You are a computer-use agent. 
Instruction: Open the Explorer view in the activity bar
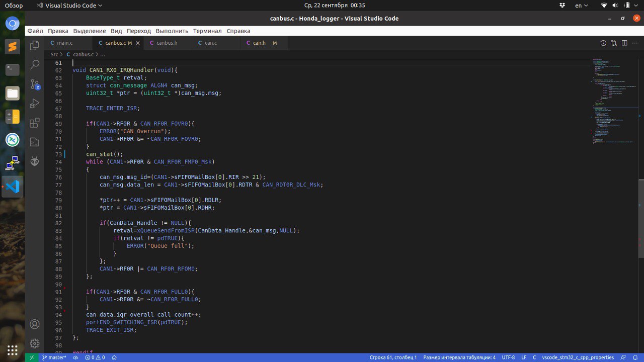(35, 46)
